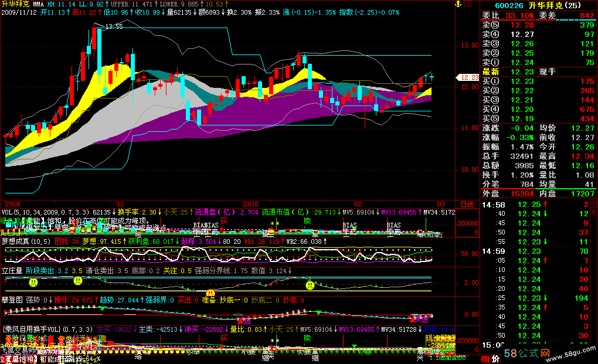Click the 外盘 15284 value
Viewport: 598px width, 364px height.
tap(522, 193)
